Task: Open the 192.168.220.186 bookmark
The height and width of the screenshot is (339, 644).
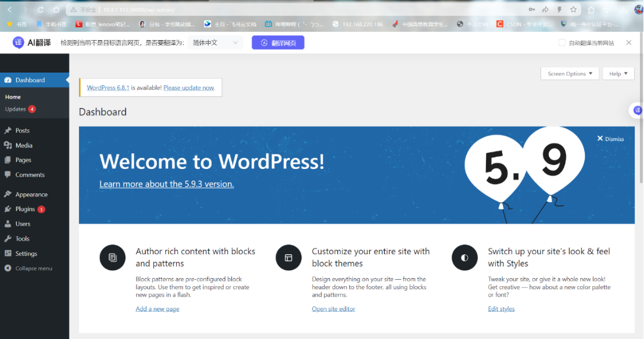Action: point(357,24)
